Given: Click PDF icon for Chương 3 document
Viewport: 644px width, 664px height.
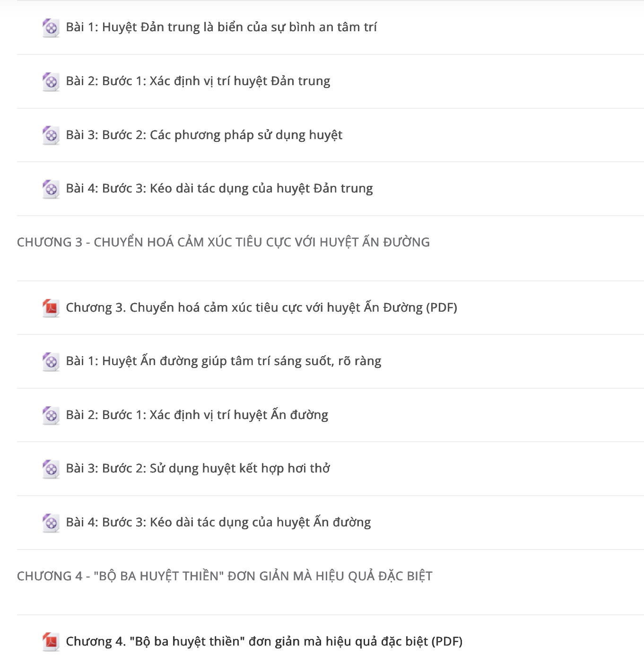Looking at the screenshot, I should (51, 308).
